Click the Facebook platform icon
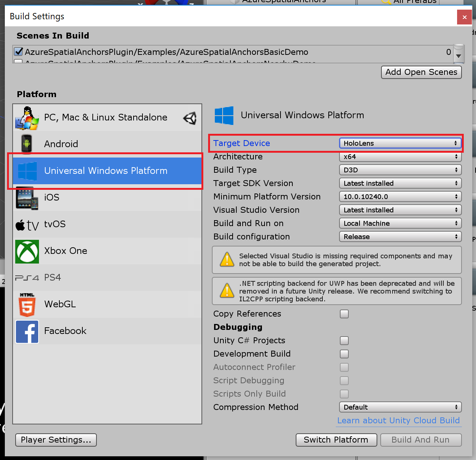 point(27,331)
